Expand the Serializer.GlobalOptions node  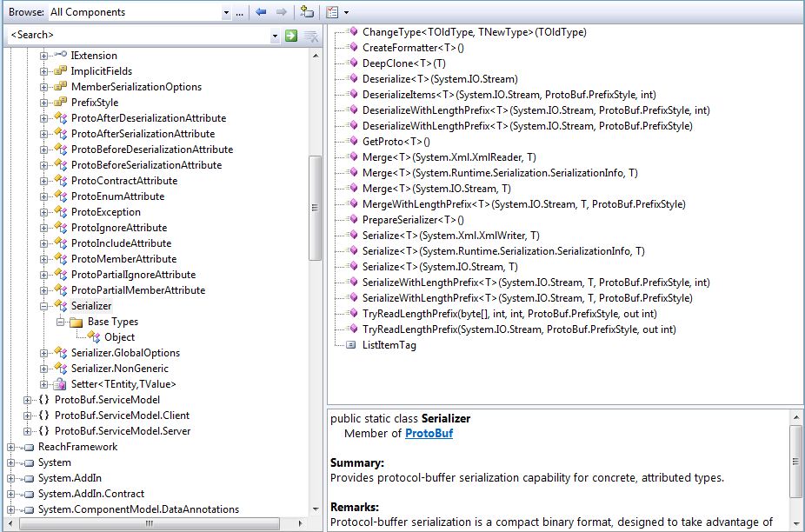point(43,353)
